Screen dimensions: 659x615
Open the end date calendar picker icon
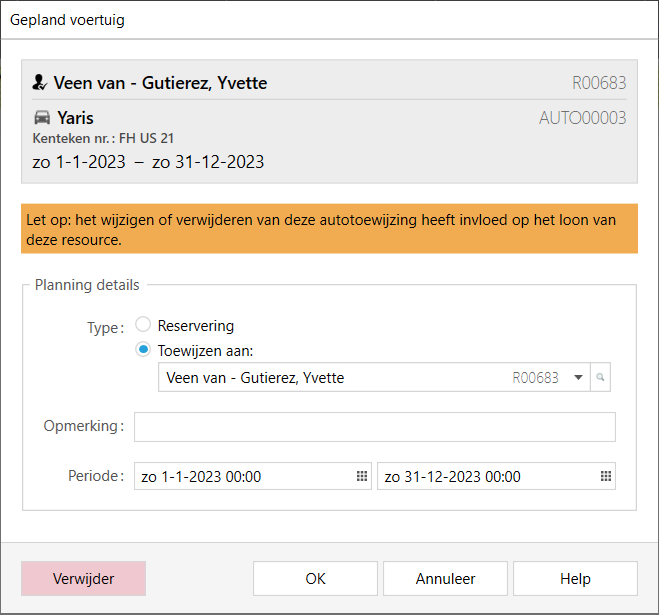605,477
